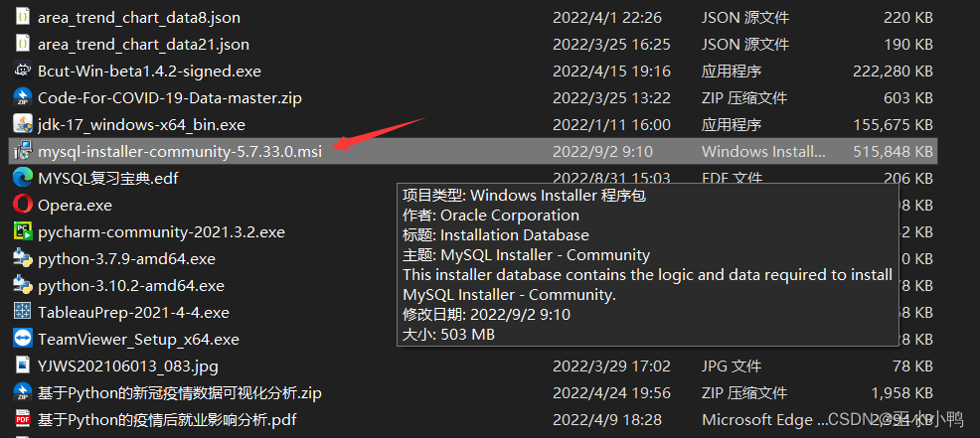This screenshot has height=438, width=980.
Task: Select file name YJWS202106013_083.jpg
Action: click(128, 366)
